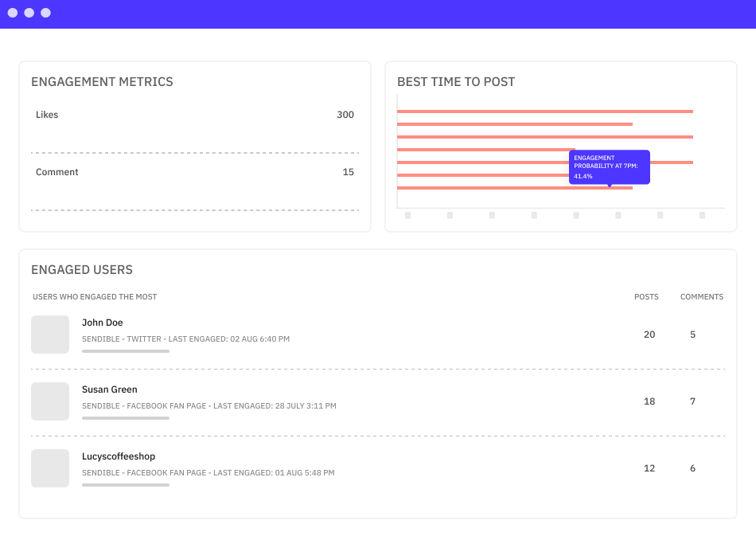Click the engagement probability tooltip for 7PM
Viewport: 756px width, 536px height.
pyautogui.click(x=610, y=166)
